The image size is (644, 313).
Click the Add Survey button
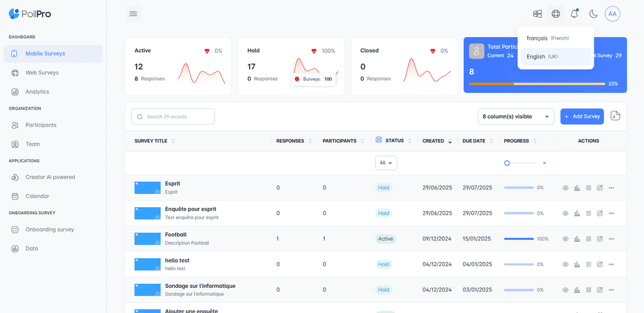[582, 117]
